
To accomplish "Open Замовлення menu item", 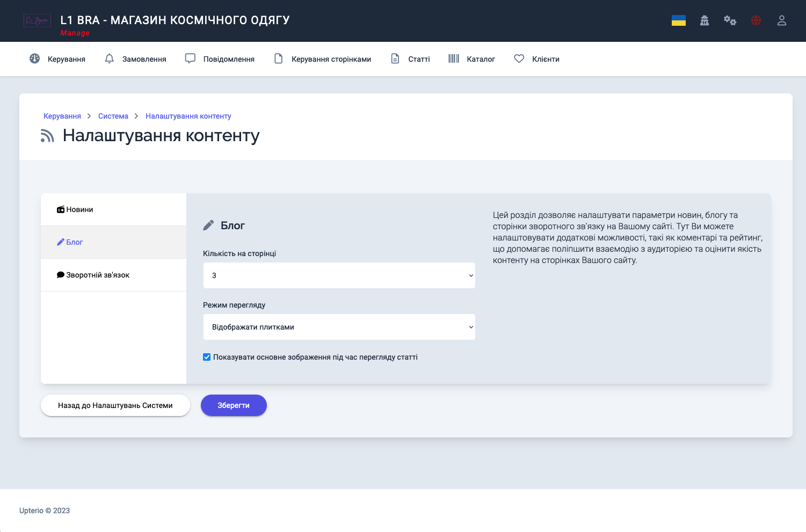I will click(135, 59).
